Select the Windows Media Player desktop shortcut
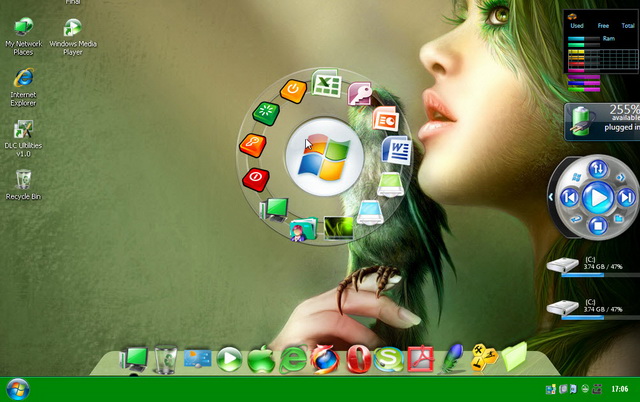Screen dimensions: 640x402 [73, 37]
